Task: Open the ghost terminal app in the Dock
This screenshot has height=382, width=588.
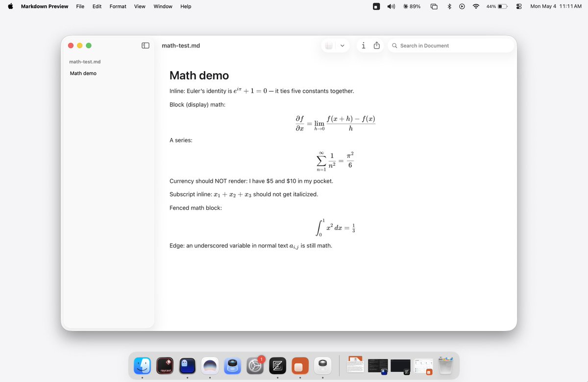Action: point(188,365)
